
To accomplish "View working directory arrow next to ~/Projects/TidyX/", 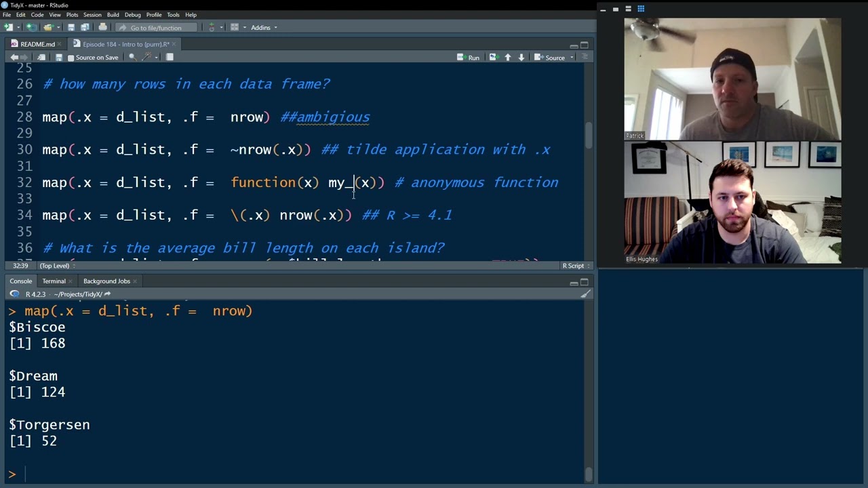I will click(x=107, y=294).
